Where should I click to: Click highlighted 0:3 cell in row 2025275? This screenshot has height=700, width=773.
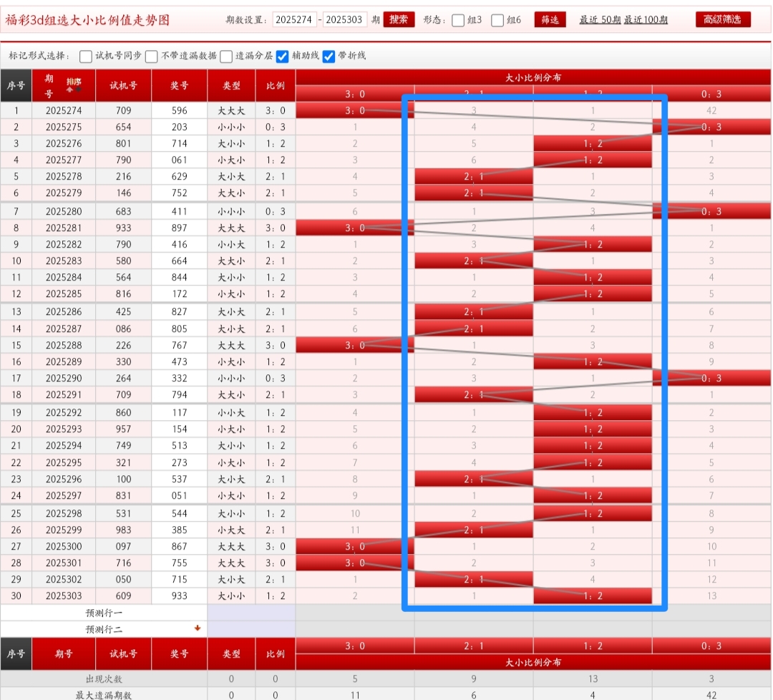click(x=711, y=127)
